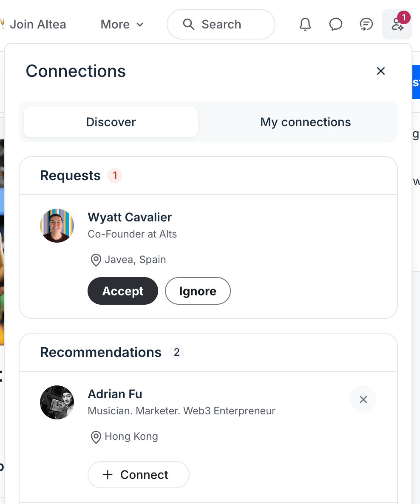Viewport: 420px width, 504px height.
Task: Open the notifications bell icon
Action: pos(305,24)
